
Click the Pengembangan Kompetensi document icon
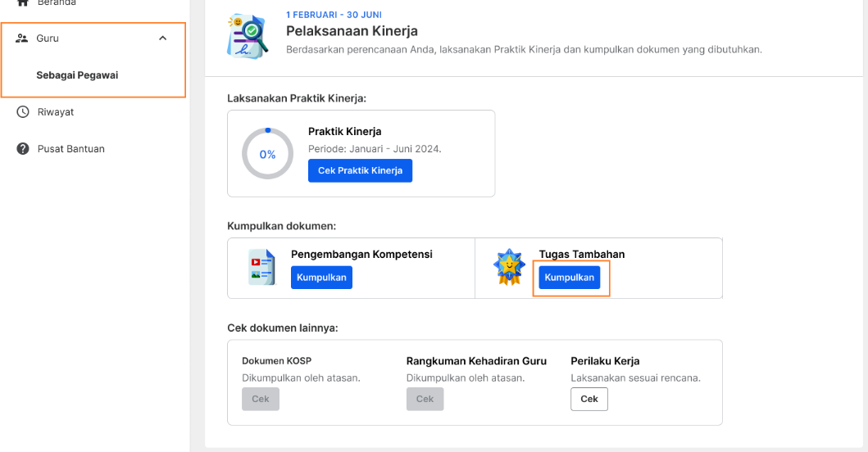point(261,267)
